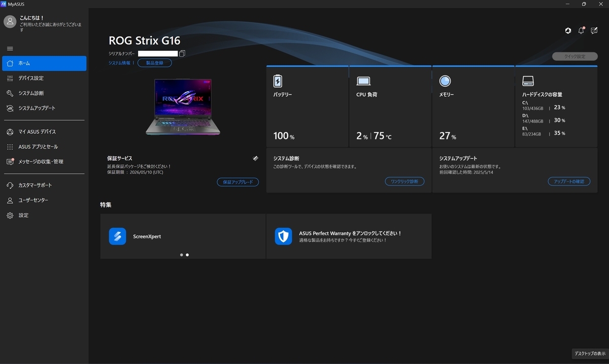Toggle the hamburger navigation menu

[x=10, y=49]
